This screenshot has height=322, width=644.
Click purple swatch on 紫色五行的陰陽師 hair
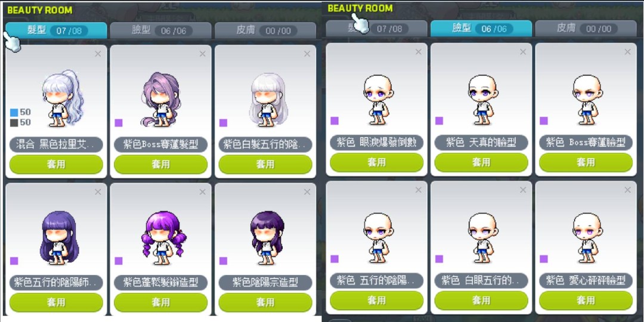pyautogui.click(x=14, y=261)
